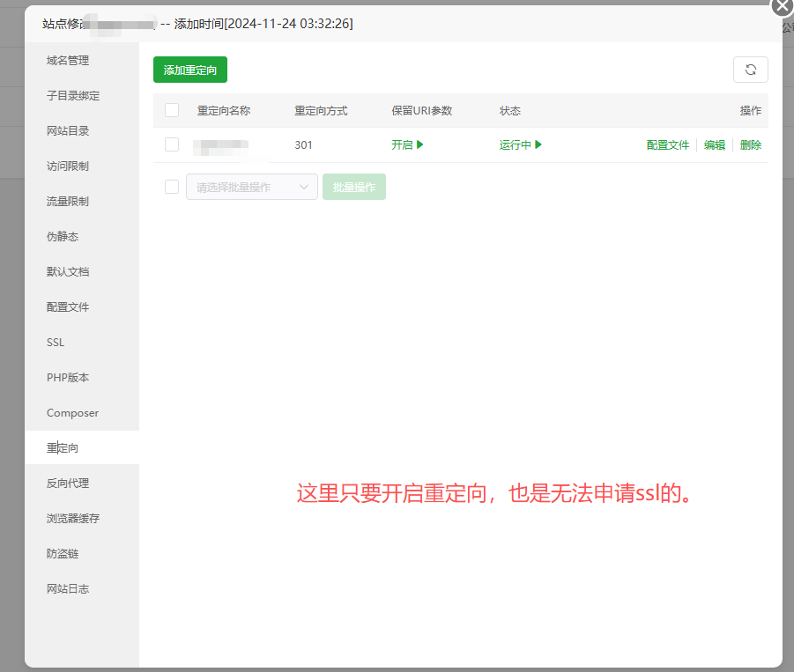Viewport: 794px width, 672px height.
Task: Check the checkbox for the redirect rule row
Action: click(172, 144)
